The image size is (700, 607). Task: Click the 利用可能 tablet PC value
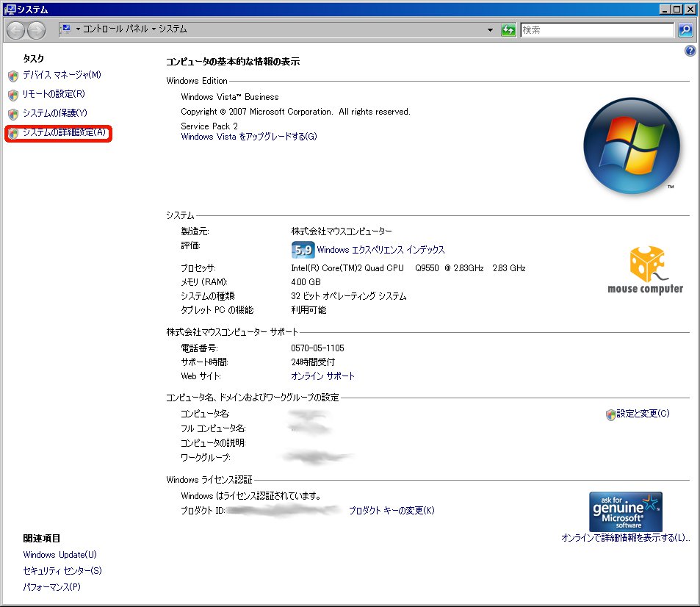(309, 310)
